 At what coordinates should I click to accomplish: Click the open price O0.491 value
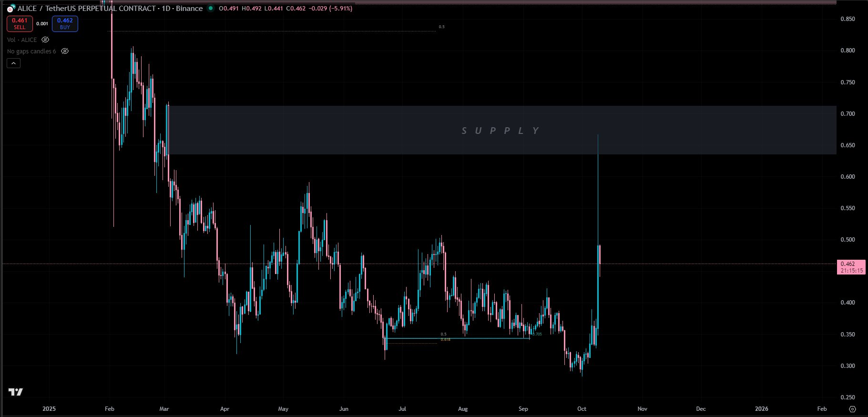coord(229,9)
